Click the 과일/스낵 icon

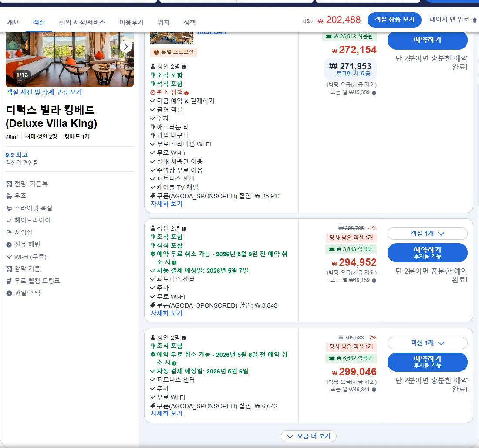(x=9, y=293)
